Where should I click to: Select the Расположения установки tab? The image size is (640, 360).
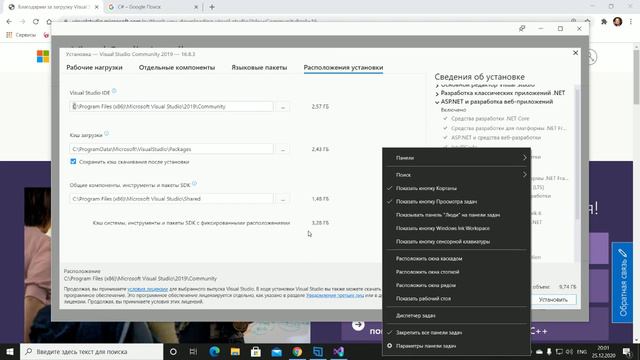point(343,67)
